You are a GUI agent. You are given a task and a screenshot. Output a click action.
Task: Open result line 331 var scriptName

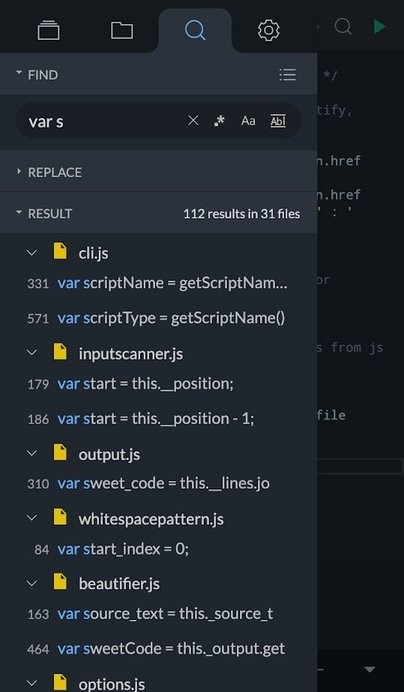(159, 283)
